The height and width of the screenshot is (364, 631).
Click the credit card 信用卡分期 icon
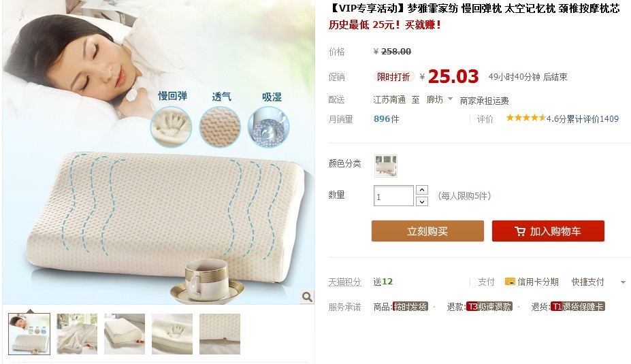tap(510, 282)
